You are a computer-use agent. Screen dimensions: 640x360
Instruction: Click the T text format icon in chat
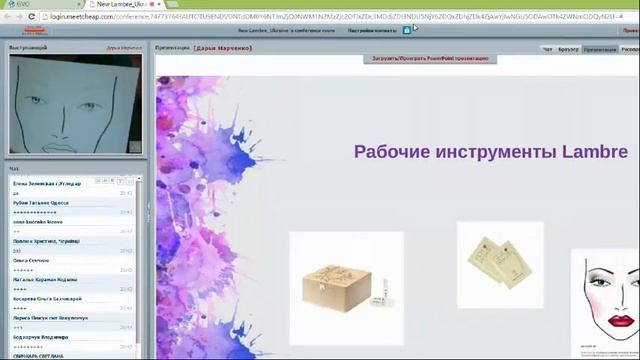[120, 181]
